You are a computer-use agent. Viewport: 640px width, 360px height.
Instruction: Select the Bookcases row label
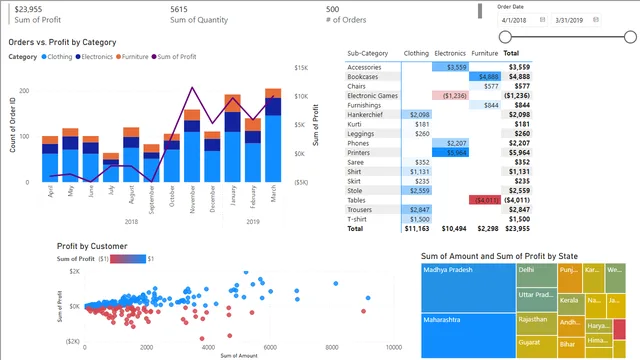pyautogui.click(x=362, y=77)
